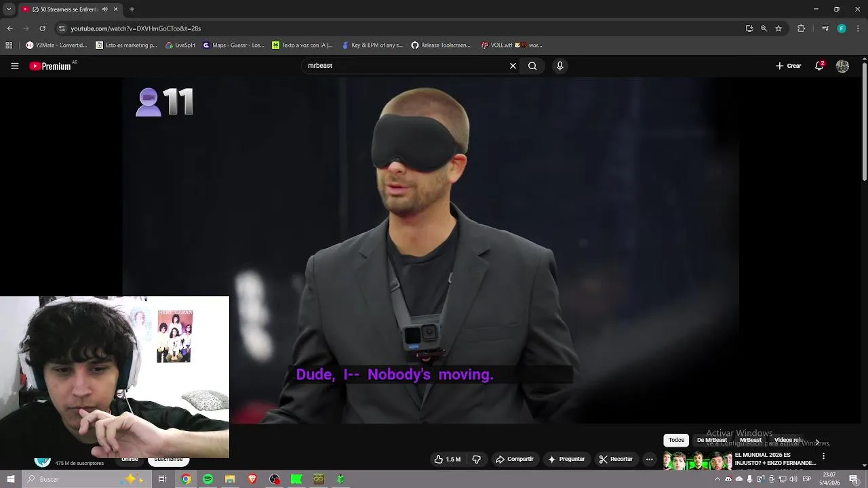Screen dimensions: 868x488
Task: Open a new Chrome tab
Action: (x=132, y=9)
